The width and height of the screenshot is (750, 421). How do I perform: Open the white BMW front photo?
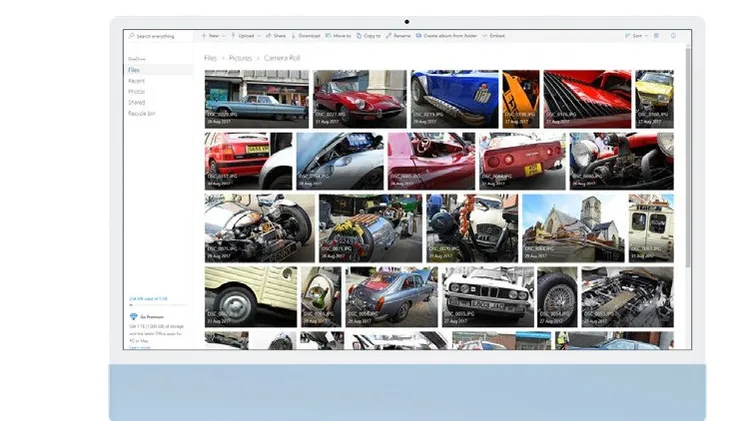(488, 297)
